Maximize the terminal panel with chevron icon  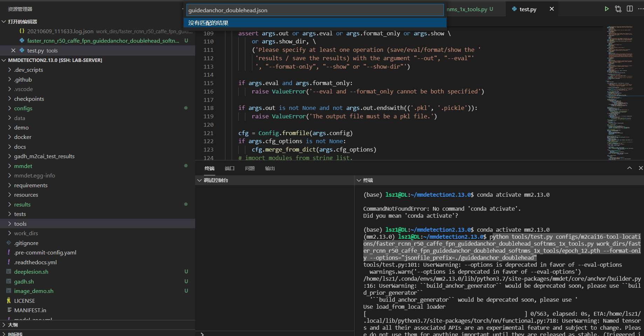click(630, 168)
